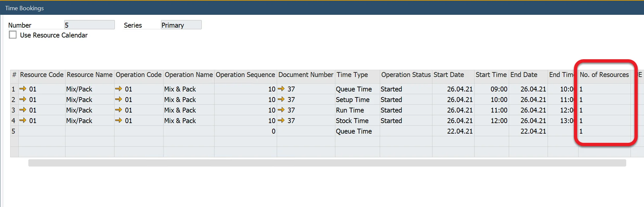This screenshot has width=644, height=207.
Task: Follow Resource Code link arrow in row 4
Action: pyautogui.click(x=23, y=120)
